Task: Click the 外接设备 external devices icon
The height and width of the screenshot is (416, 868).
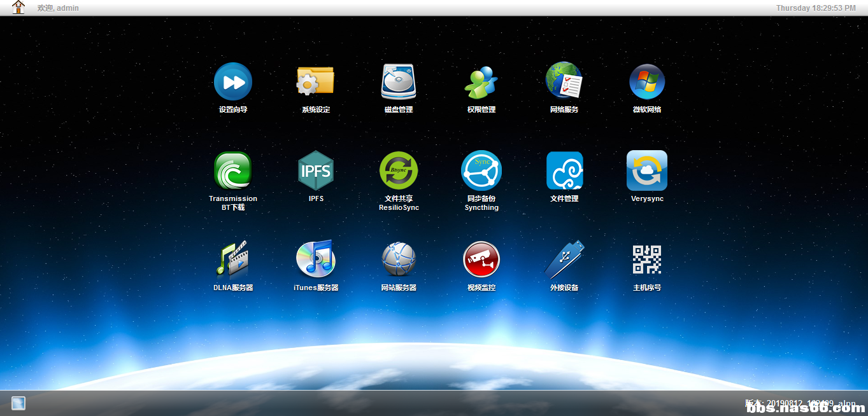Action: 564,260
